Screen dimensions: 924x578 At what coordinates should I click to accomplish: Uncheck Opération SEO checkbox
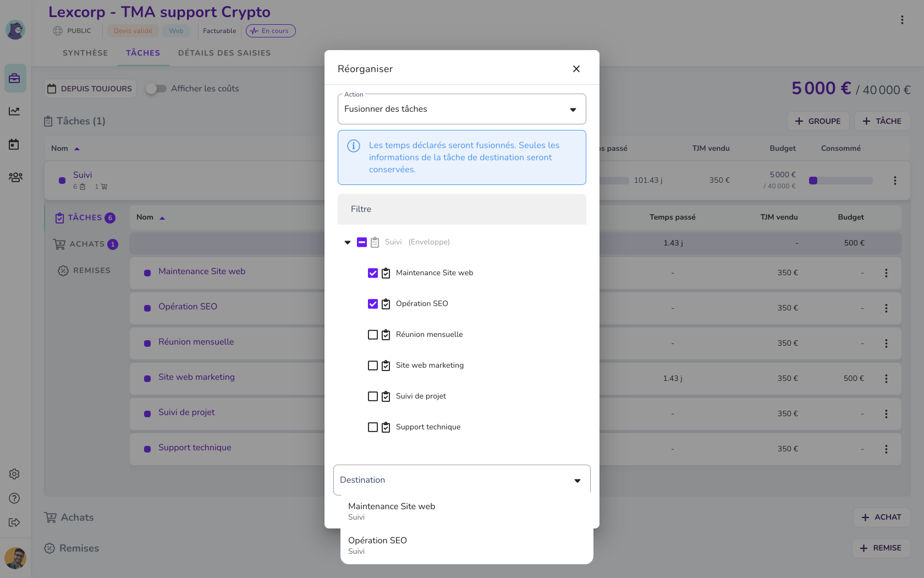tap(373, 304)
